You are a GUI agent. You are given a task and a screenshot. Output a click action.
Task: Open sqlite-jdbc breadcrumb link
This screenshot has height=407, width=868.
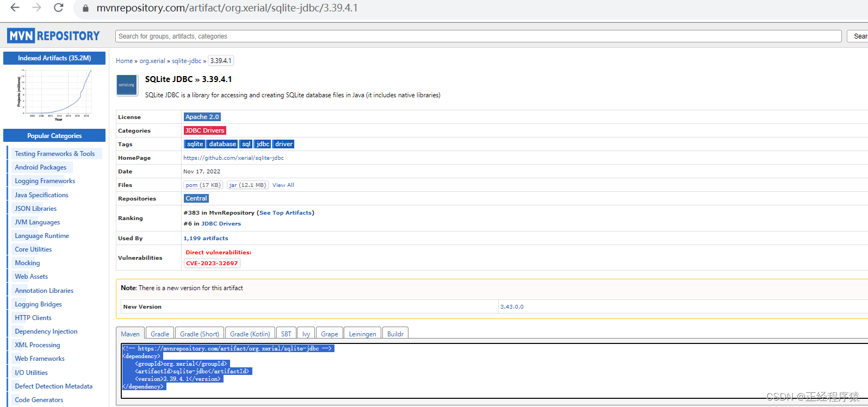coord(187,61)
